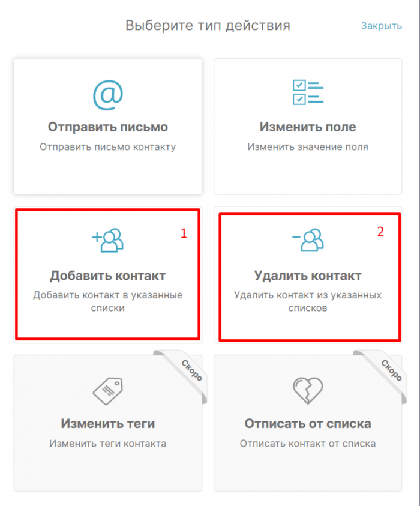Click Выберите тип действия dialog title

(x=208, y=26)
